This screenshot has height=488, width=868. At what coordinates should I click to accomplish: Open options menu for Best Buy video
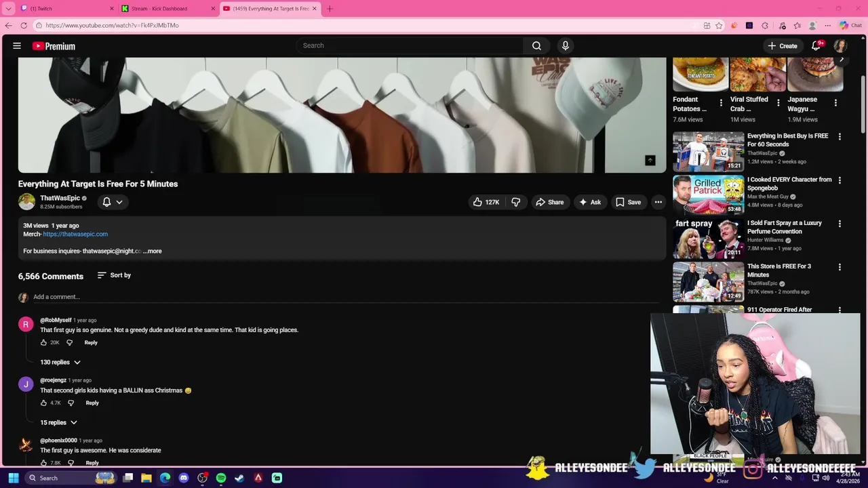pyautogui.click(x=840, y=137)
